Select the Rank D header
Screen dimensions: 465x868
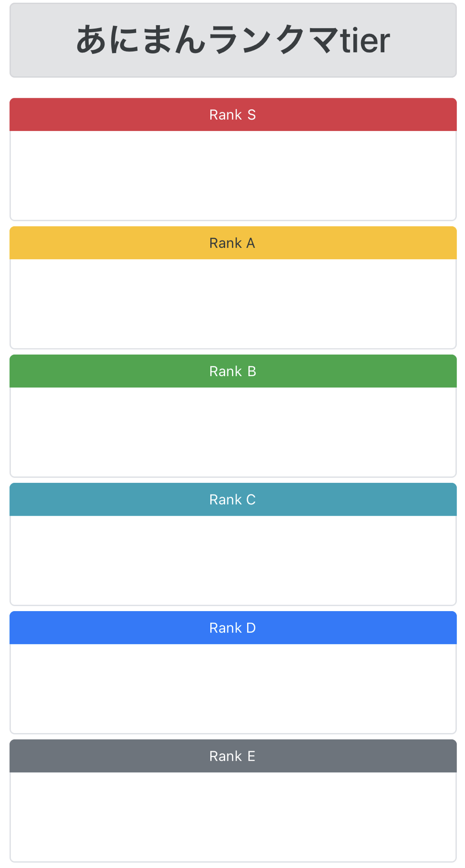233,628
